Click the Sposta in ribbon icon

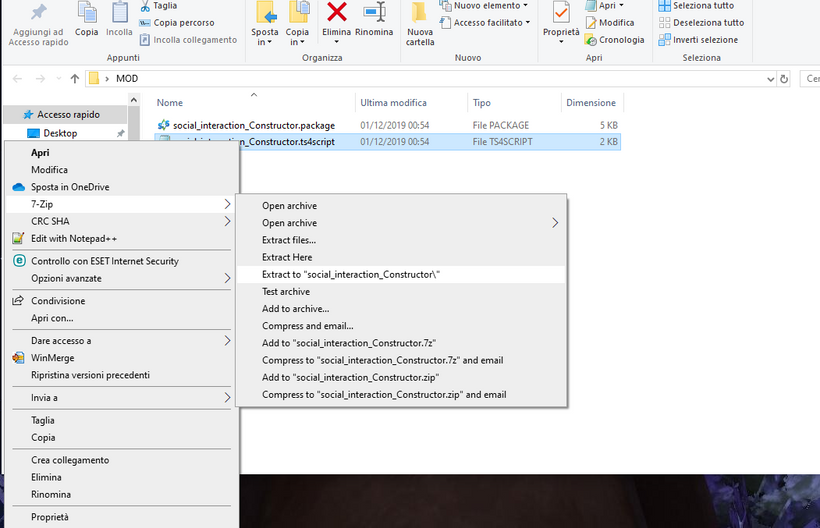(x=265, y=13)
